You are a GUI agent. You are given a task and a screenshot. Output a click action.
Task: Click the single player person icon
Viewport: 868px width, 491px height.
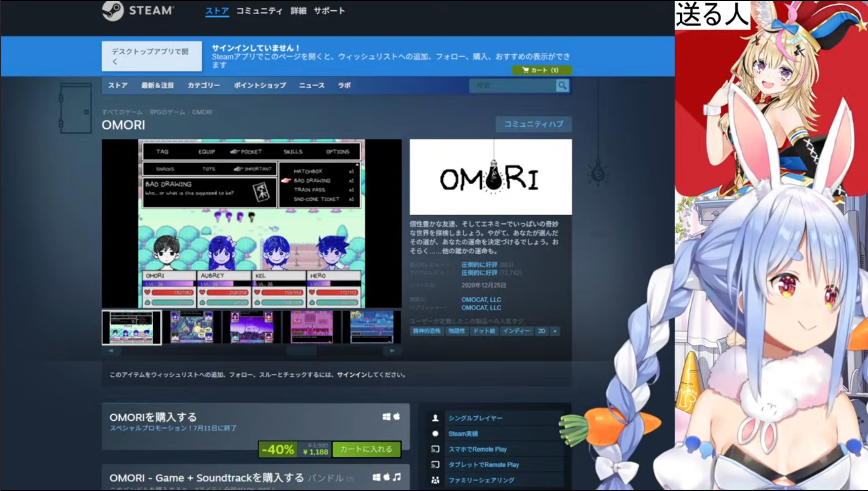435,418
